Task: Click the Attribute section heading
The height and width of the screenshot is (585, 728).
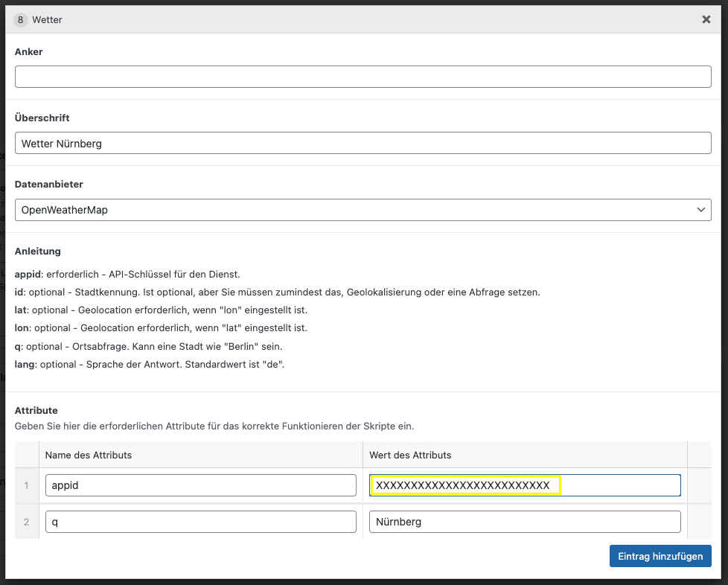Action: click(36, 410)
